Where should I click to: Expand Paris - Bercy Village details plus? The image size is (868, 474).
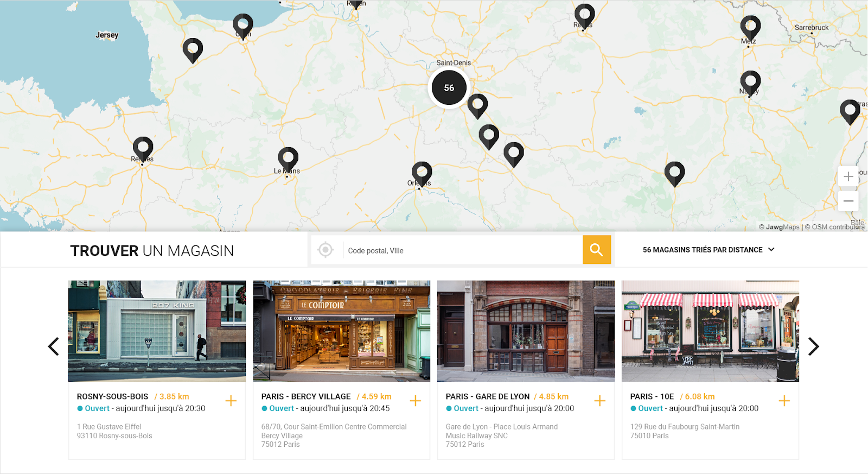click(416, 401)
